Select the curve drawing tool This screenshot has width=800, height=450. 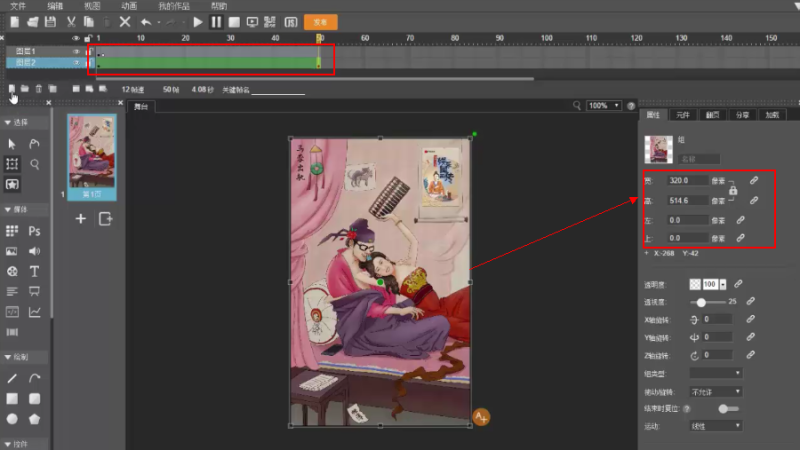click(34, 378)
